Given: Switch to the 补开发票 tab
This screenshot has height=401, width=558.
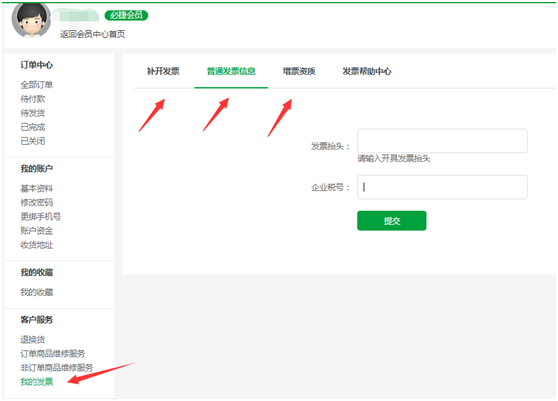Looking at the screenshot, I should 163,71.
